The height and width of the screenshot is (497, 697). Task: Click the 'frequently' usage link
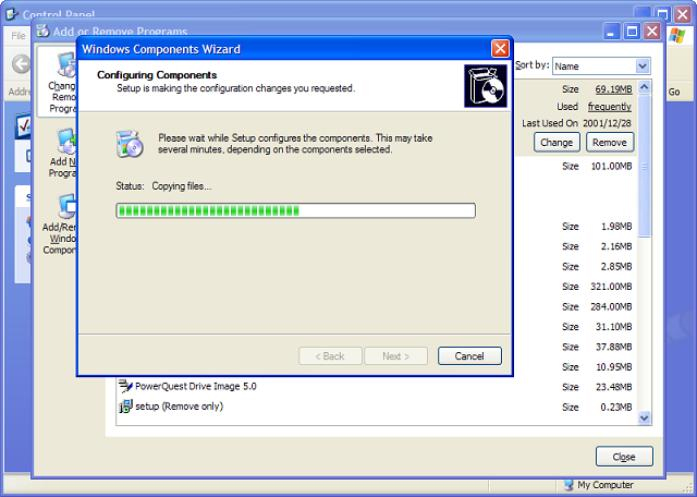[609, 107]
